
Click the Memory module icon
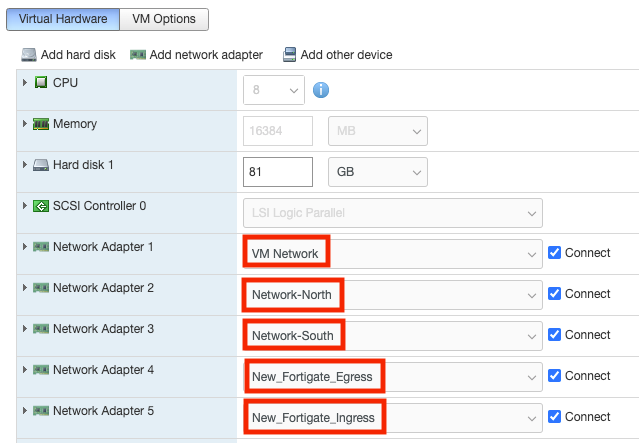point(41,124)
